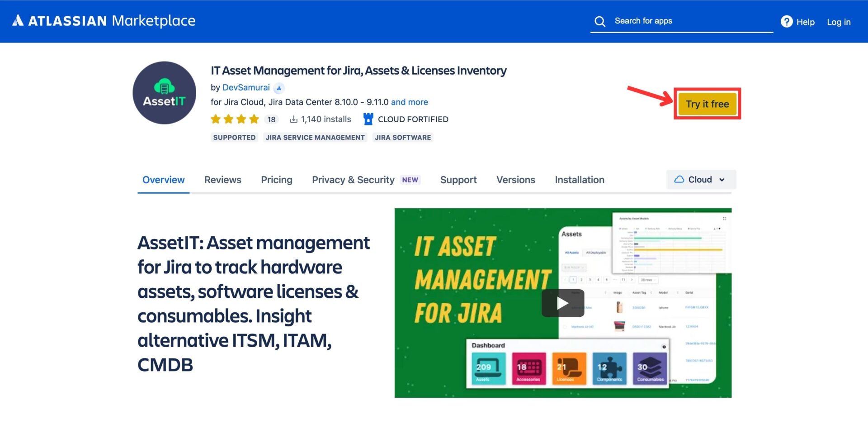Click the SUPPORTED tag
Viewport: 868px width, 425px height.
point(234,137)
